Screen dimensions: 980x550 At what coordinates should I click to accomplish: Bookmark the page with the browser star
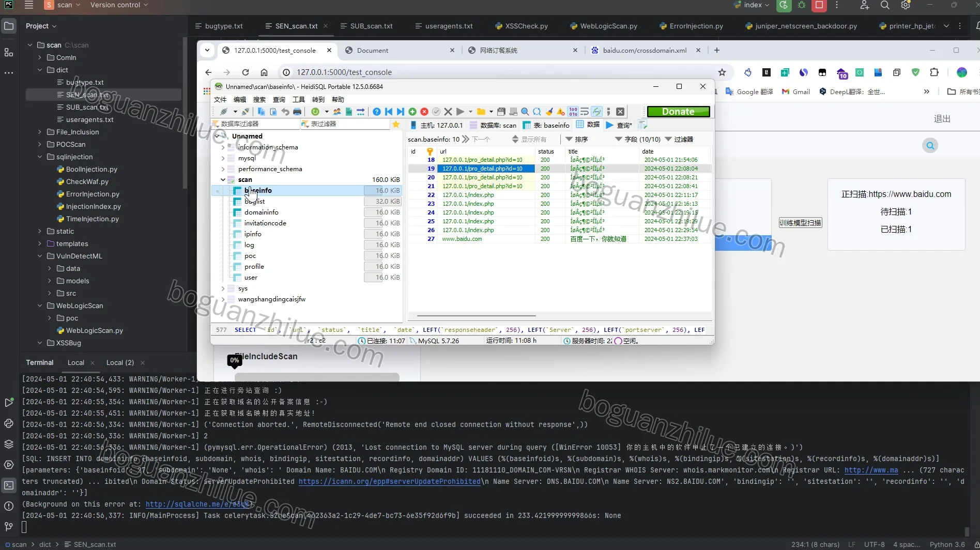[x=722, y=72]
